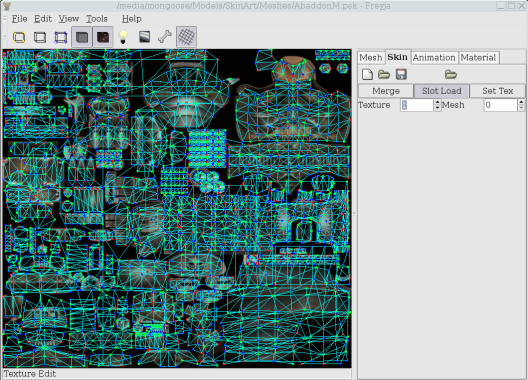Screen dimensions: 528x380
Task: Click into the Mesh number field
Action: (500, 105)
